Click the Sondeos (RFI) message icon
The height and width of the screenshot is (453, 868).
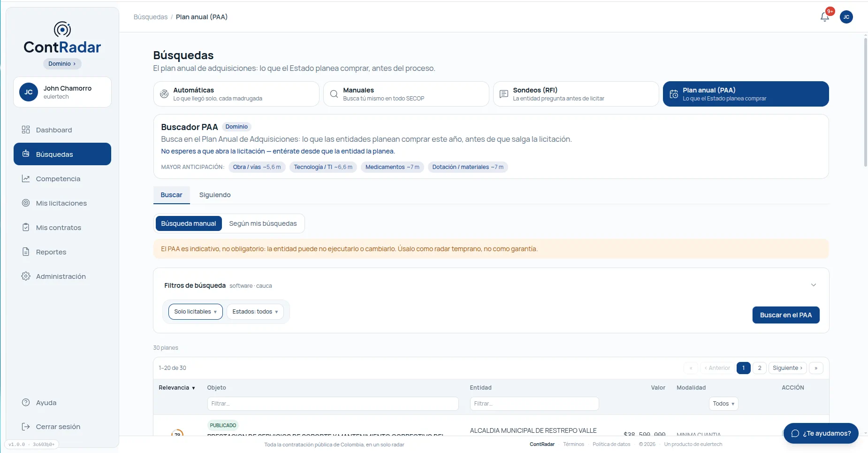[x=504, y=94]
